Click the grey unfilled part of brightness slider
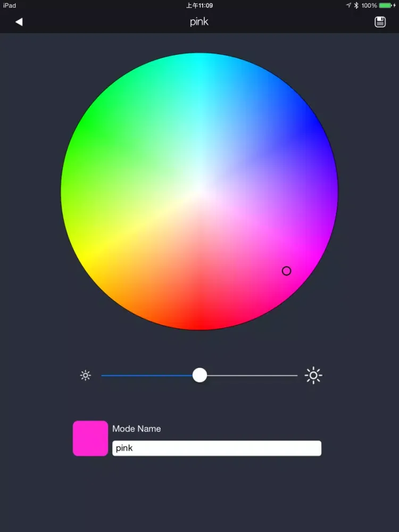 click(x=252, y=375)
